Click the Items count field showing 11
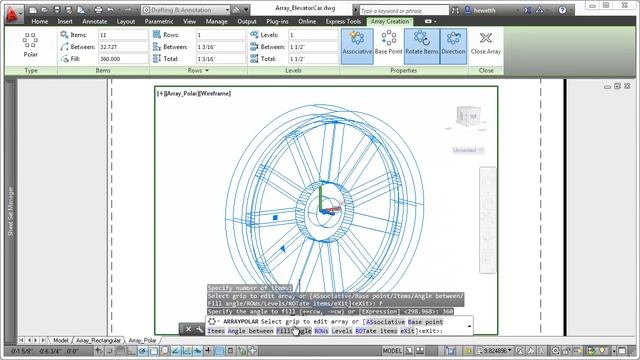 (123, 35)
